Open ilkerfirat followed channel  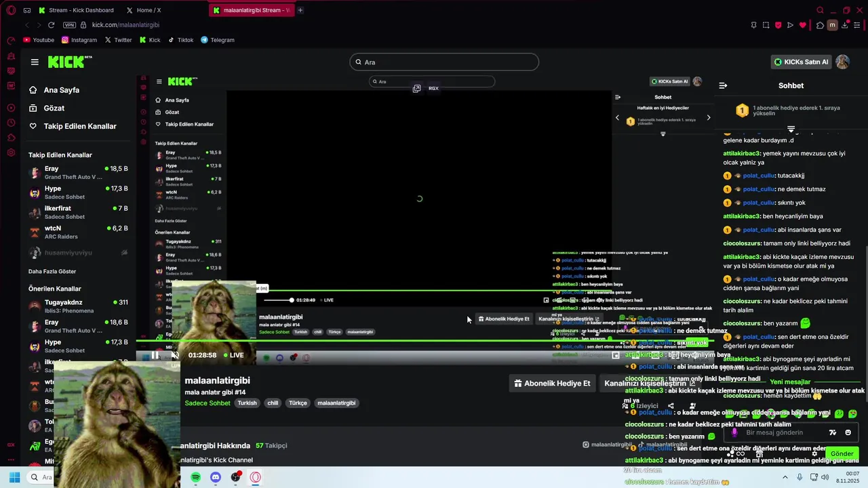click(x=78, y=212)
